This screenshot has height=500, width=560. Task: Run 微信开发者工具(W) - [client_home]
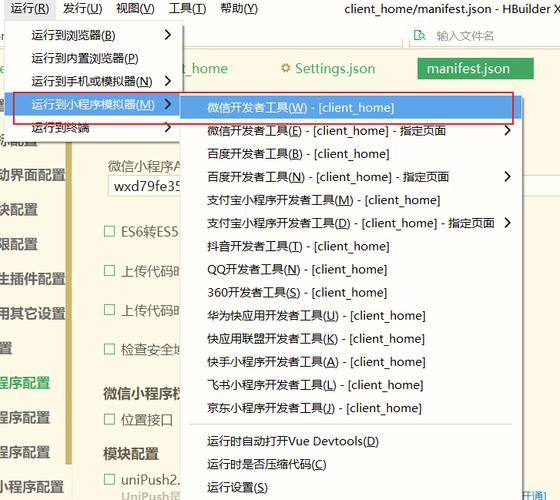(350, 108)
